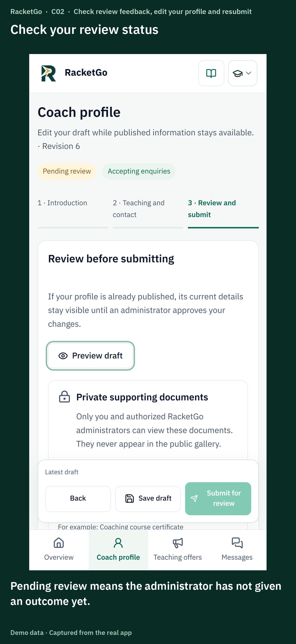
Task: Click the Accepting enquiries badge
Action: [x=139, y=171]
